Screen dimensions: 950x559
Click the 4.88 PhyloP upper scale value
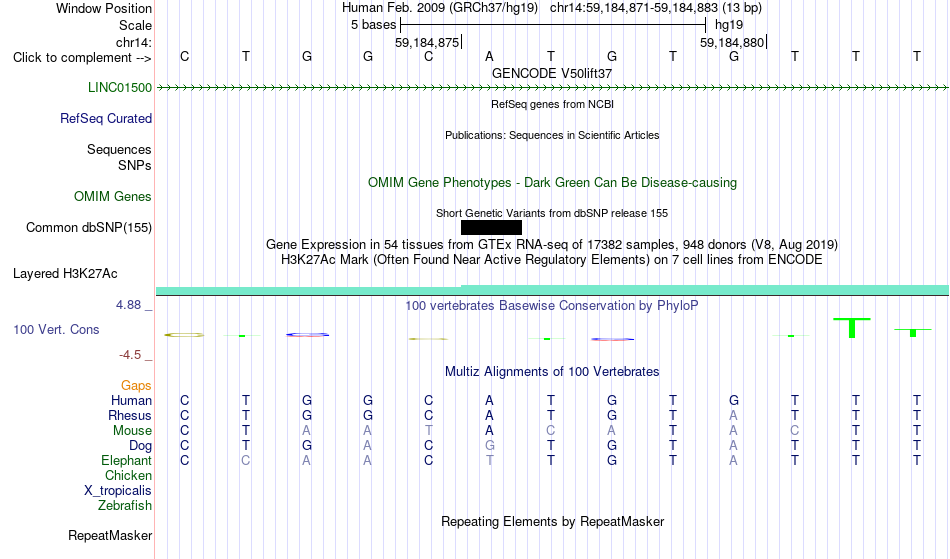129,305
